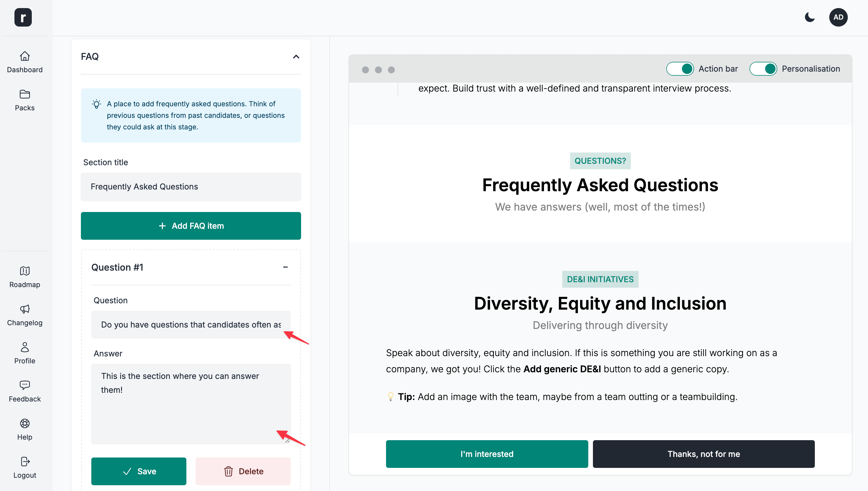Open your Profile settings
The image size is (868, 491).
[25, 354]
